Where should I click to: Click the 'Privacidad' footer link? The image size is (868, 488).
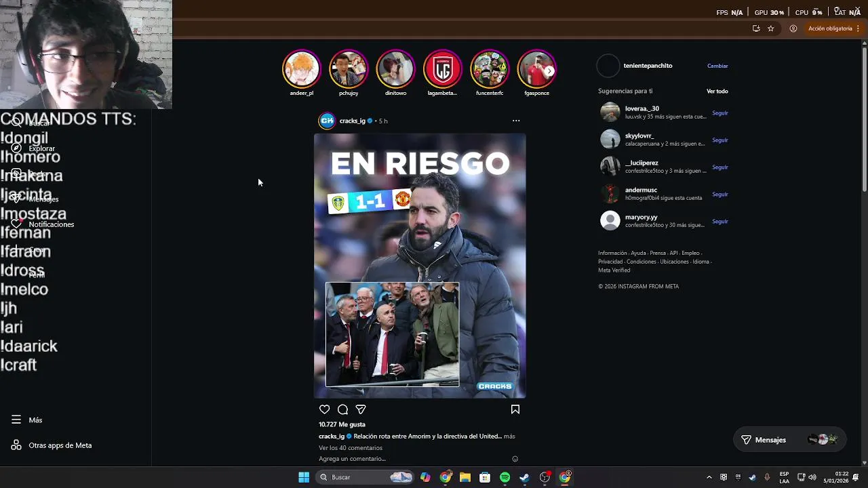[610, 262]
